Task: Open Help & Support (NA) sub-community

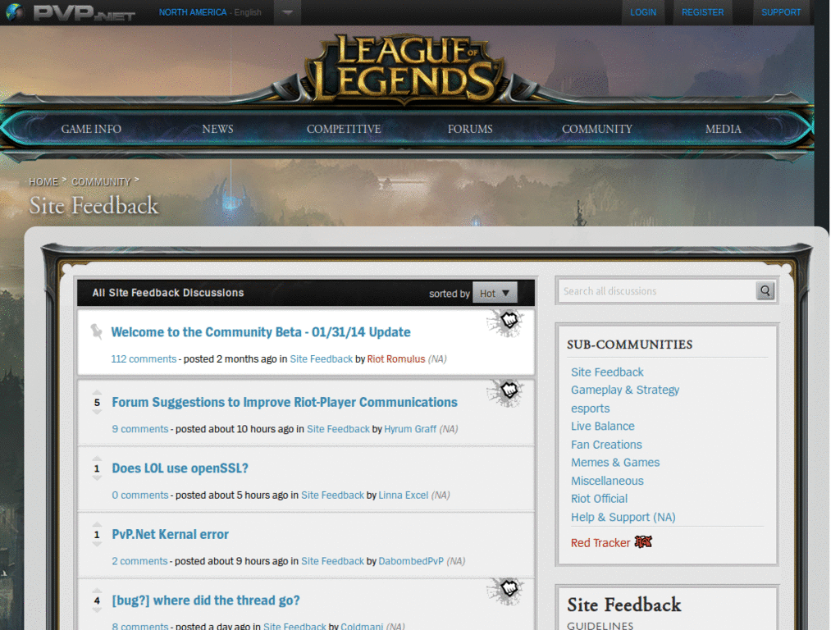Action: pos(623,517)
